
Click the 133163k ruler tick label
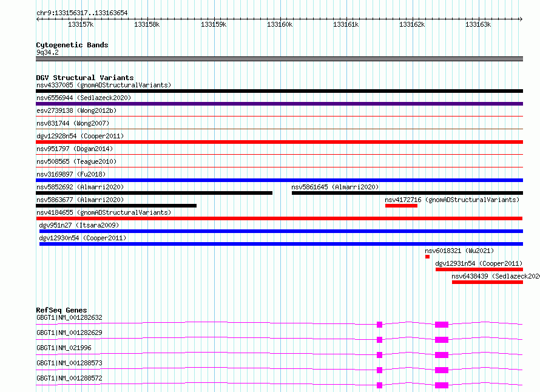pos(478,24)
